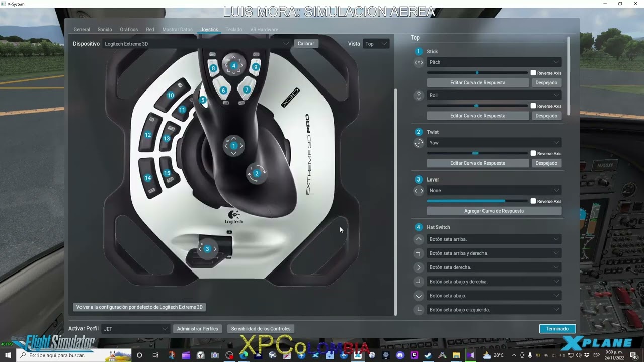Image resolution: width=644 pixels, height=362 pixels.
Task: Click the Pitch axis left-right icon
Action: (419, 63)
